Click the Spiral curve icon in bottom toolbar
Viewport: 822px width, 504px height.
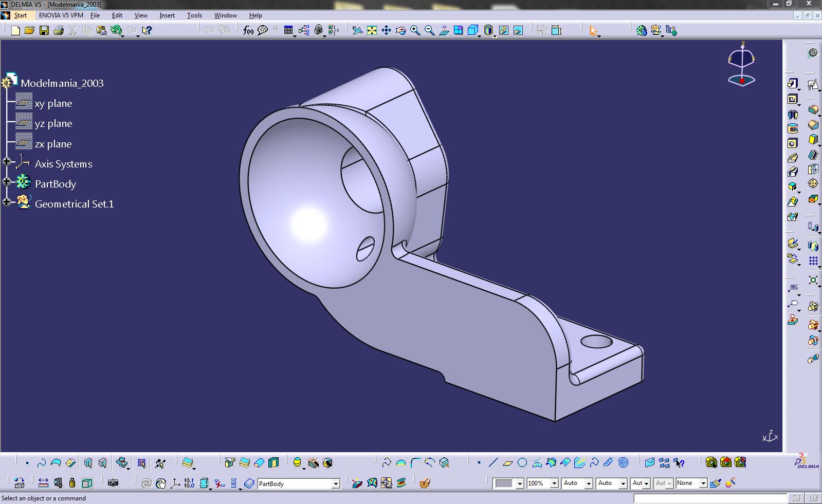coord(623,463)
